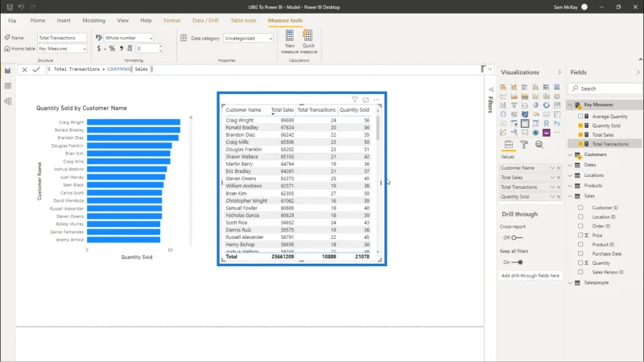
Task: Expand the Products table
Action: [570, 186]
